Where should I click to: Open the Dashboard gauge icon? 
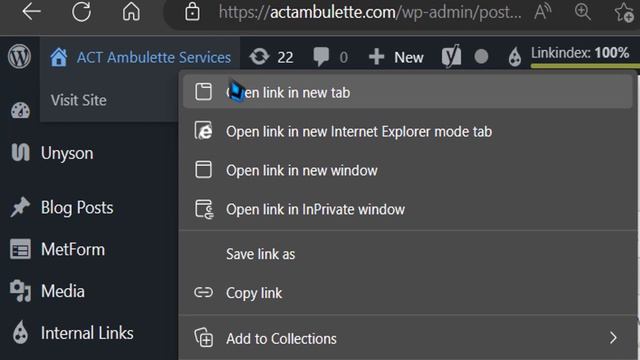tap(20, 110)
